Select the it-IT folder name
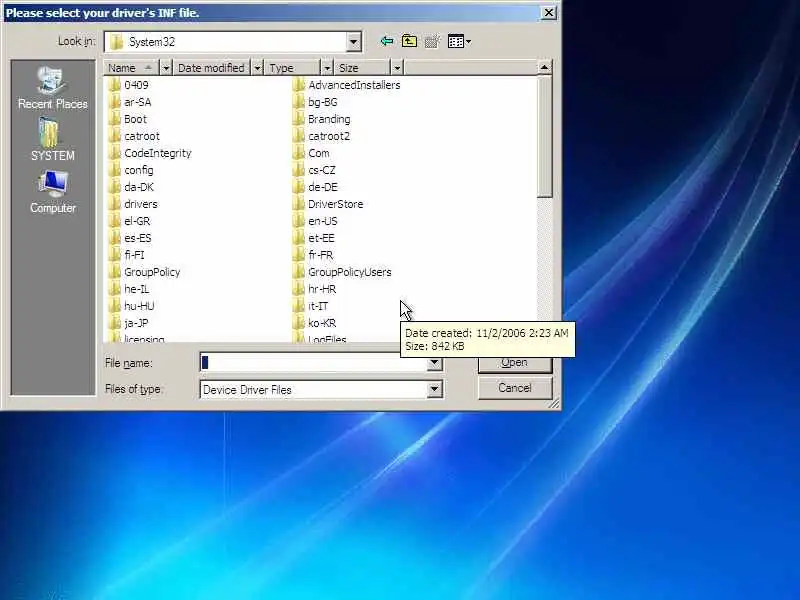The image size is (800, 600). pyautogui.click(x=318, y=306)
